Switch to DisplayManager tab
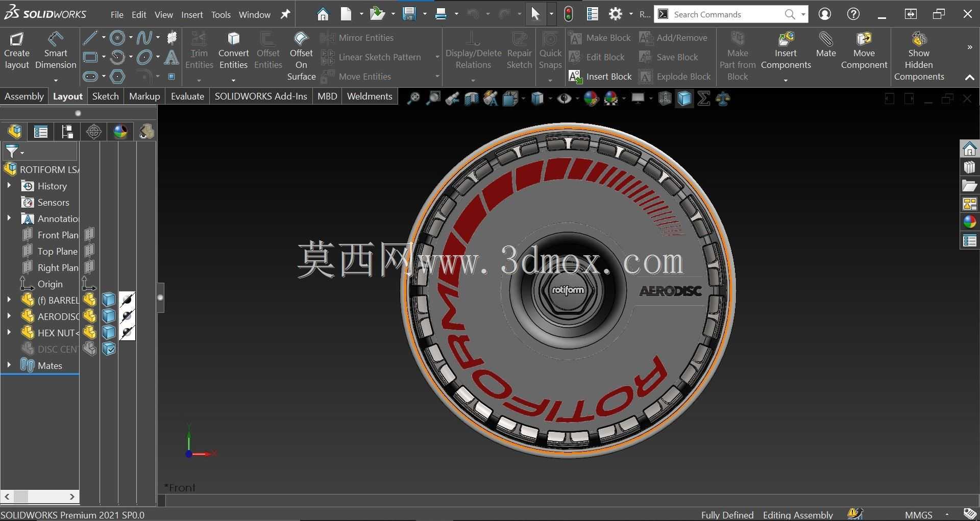This screenshot has width=980, height=521. (x=120, y=132)
